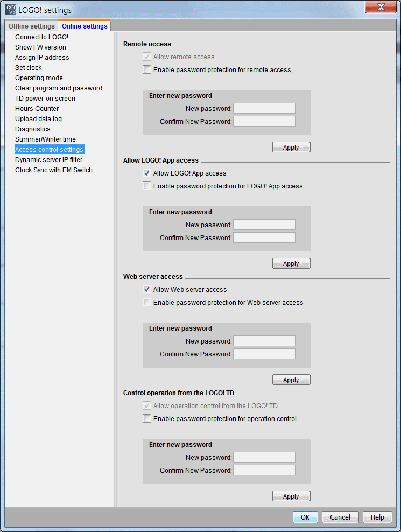Focus Confirm New Password field under Remote access
This screenshot has height=532, width=401.
264,122
